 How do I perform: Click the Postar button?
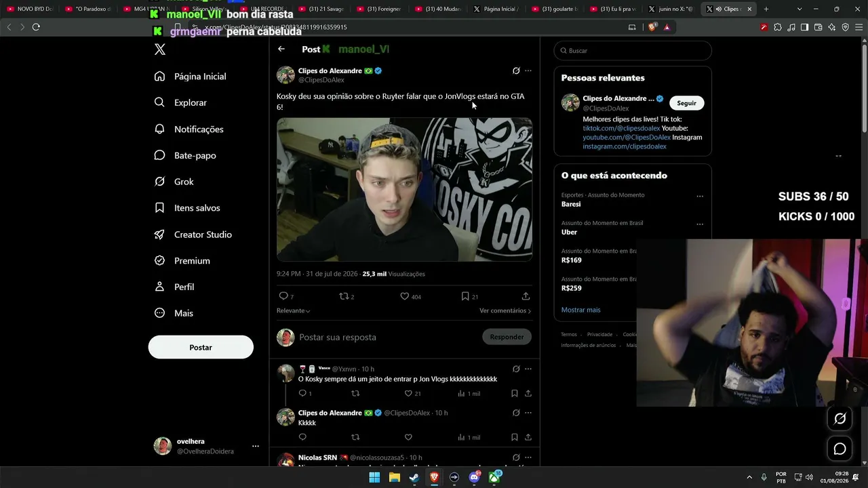[201, 347]
